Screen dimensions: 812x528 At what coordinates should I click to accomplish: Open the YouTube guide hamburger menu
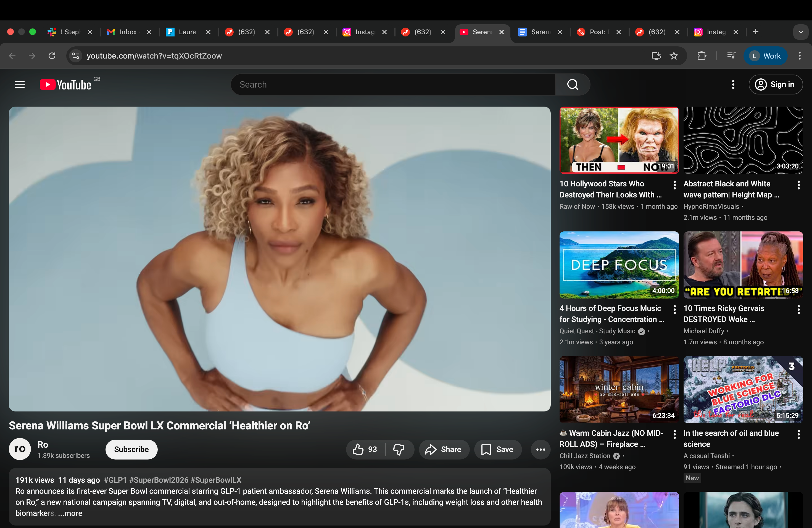(x=20, y=85)
